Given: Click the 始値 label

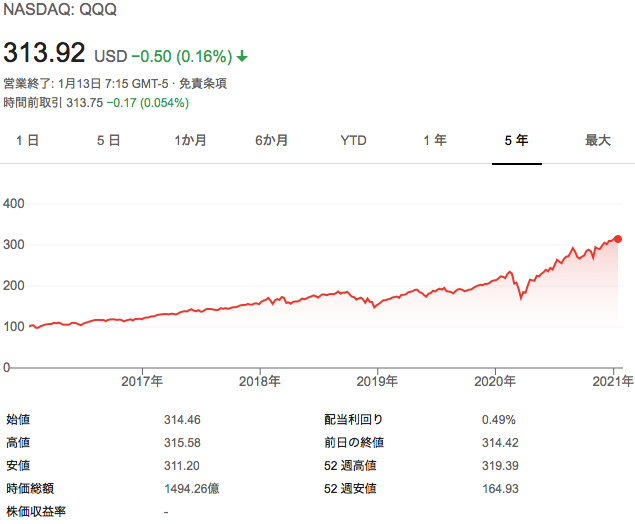Looking at the screenshot, I should tap(18, 420).
